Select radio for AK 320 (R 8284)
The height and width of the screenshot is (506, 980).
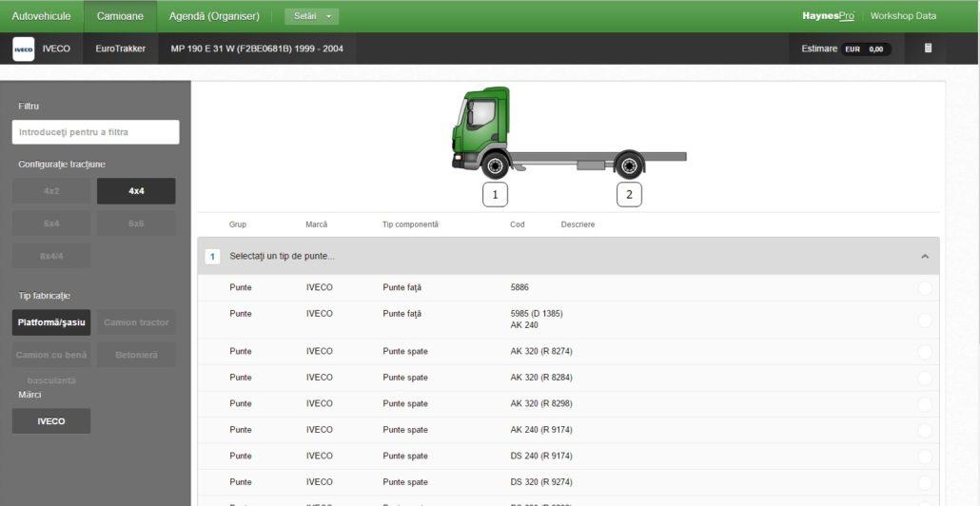pyautogui.click(x=925, y=378)
